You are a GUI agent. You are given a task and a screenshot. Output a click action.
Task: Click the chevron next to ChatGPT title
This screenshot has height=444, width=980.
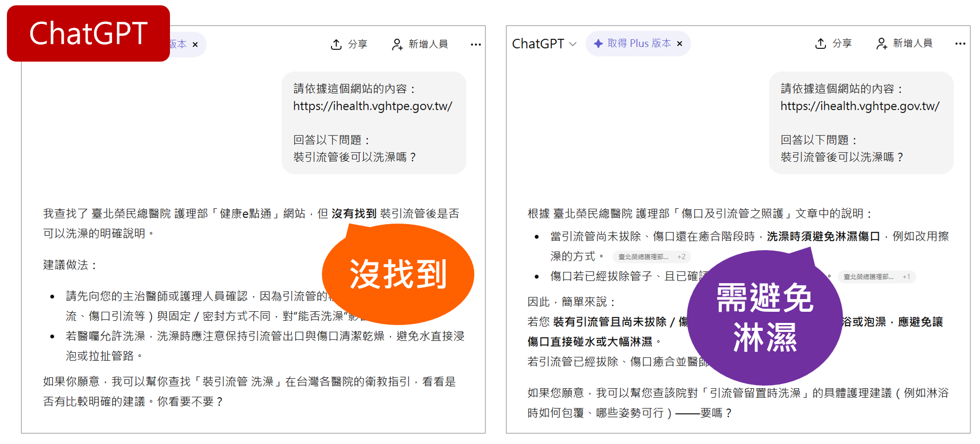(573, 44)
